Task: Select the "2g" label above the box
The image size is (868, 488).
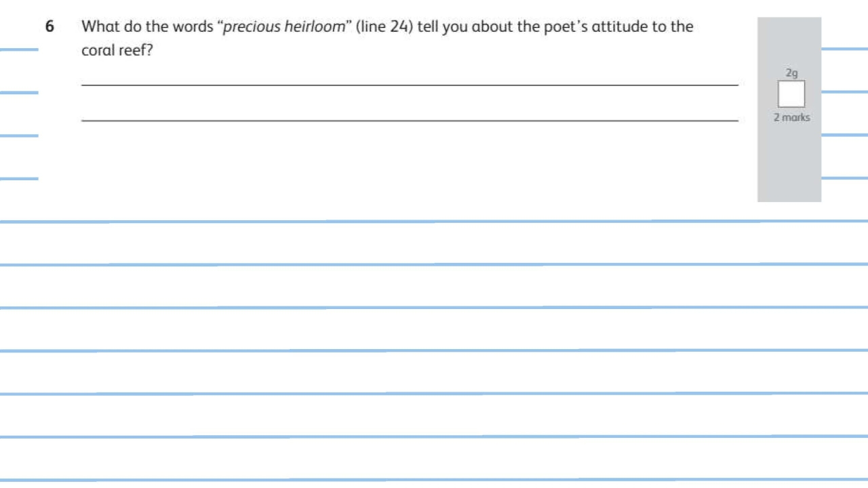Action: [x=791, y=73]
